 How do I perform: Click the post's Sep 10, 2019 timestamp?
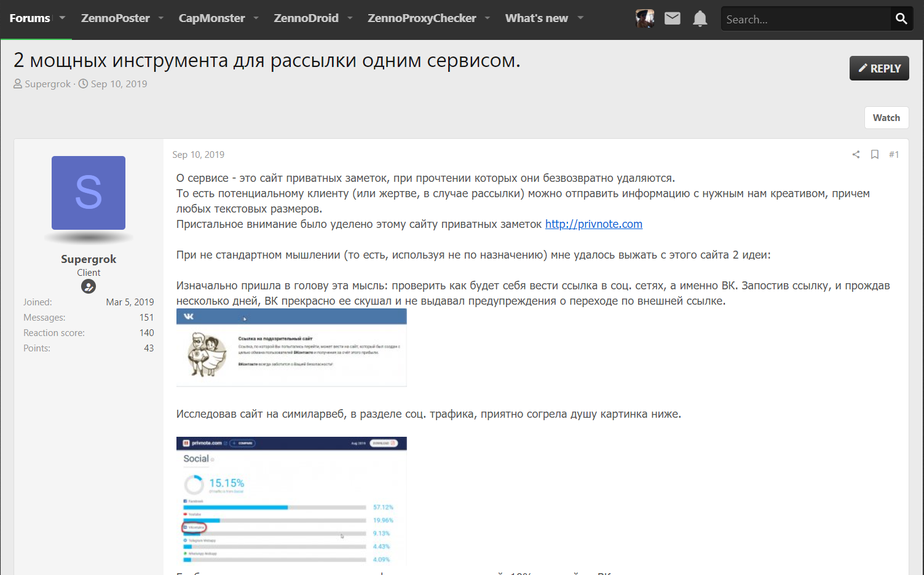[x=199, y=155]
